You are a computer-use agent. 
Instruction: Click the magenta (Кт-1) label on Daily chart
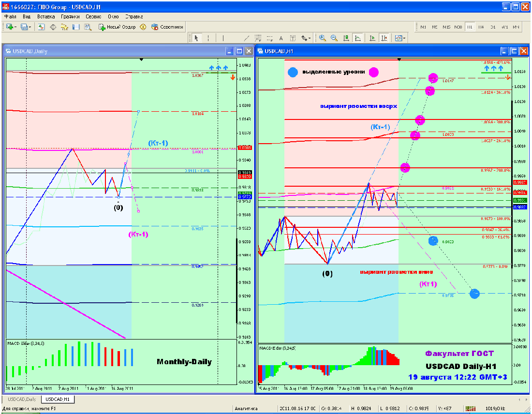pos(138,234)
